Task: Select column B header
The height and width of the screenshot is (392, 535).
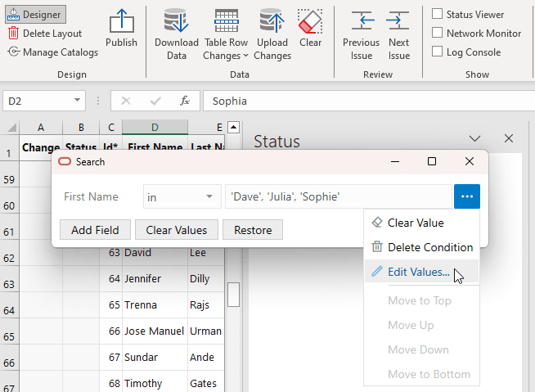Action: pos(81,128)
